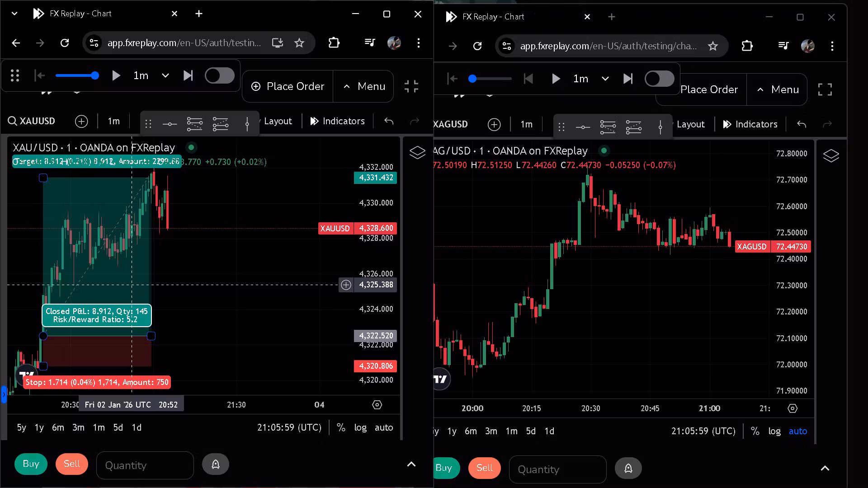The image size is (868, 488).
Task: Toggle percent scale on XAUUSD chart
Action: [x=341, y=427]
